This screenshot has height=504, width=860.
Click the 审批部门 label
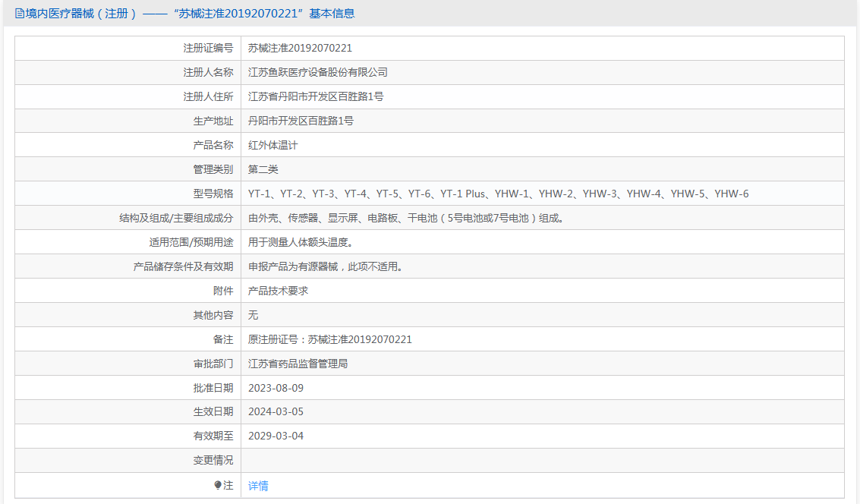tap(213, 364)
